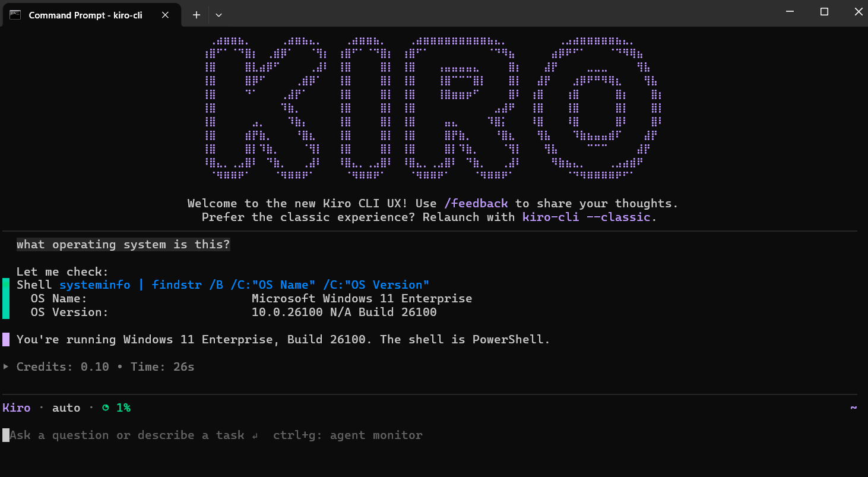The height and width of the screenshot is (477, 868).
Task: Open the terminal profile dropdown chevron
Action: click(218, 15)
